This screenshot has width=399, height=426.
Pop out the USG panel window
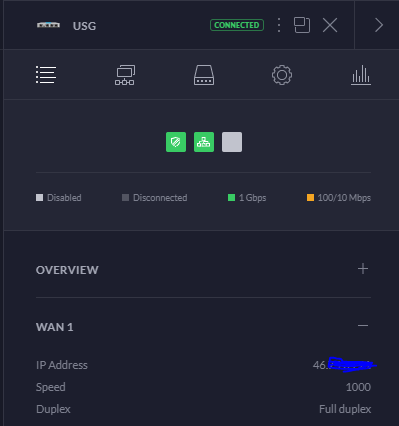coord(302,25)
